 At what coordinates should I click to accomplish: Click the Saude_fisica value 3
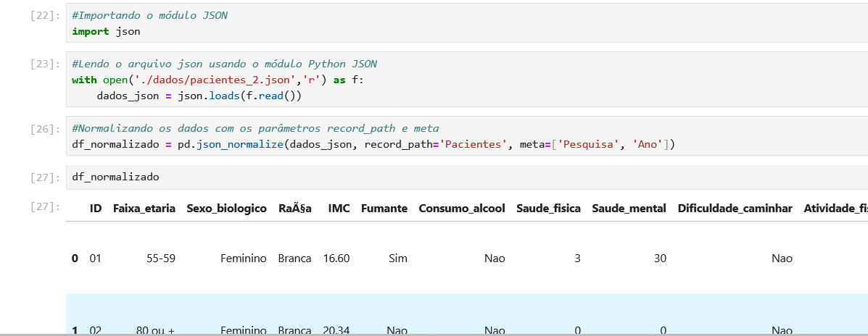pos(577,258)
